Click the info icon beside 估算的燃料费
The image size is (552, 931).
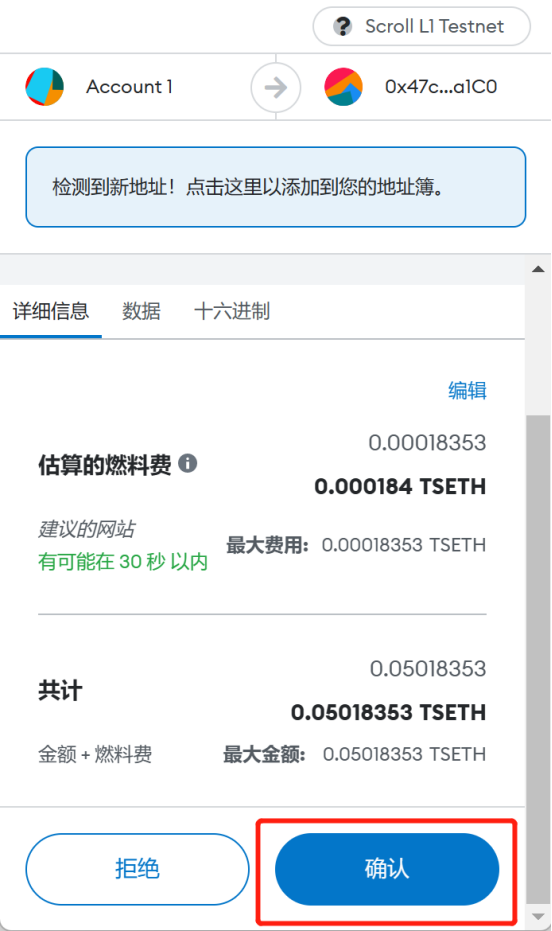[188, 463]
